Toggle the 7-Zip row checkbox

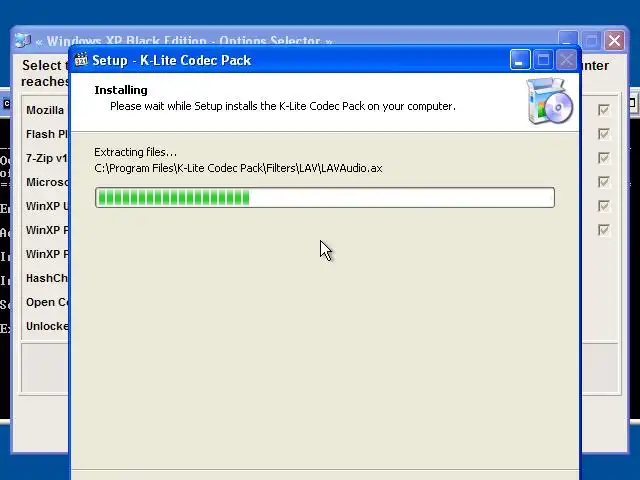click(604, 158)
